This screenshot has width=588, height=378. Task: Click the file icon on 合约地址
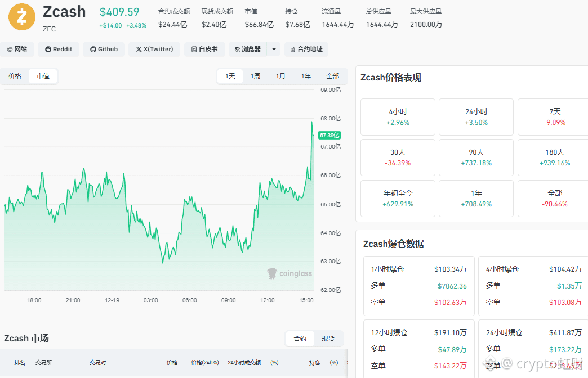292,49
